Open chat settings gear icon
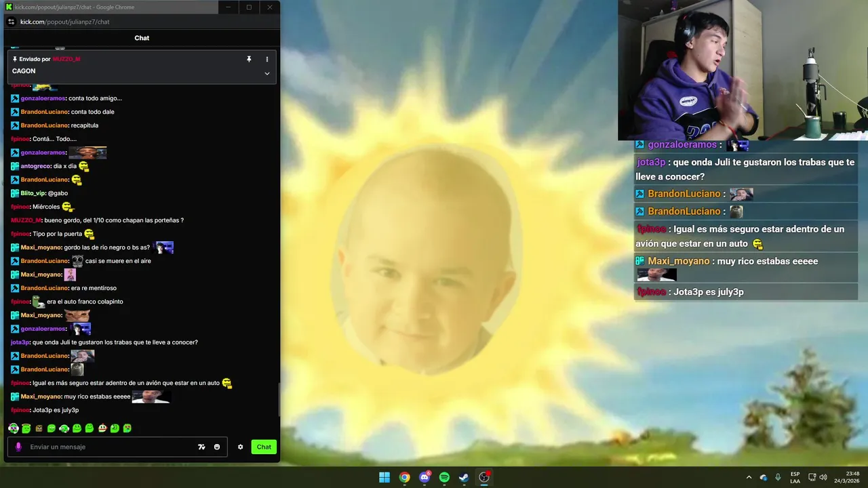Screen dimensions: 868x488 pos(240,447)
